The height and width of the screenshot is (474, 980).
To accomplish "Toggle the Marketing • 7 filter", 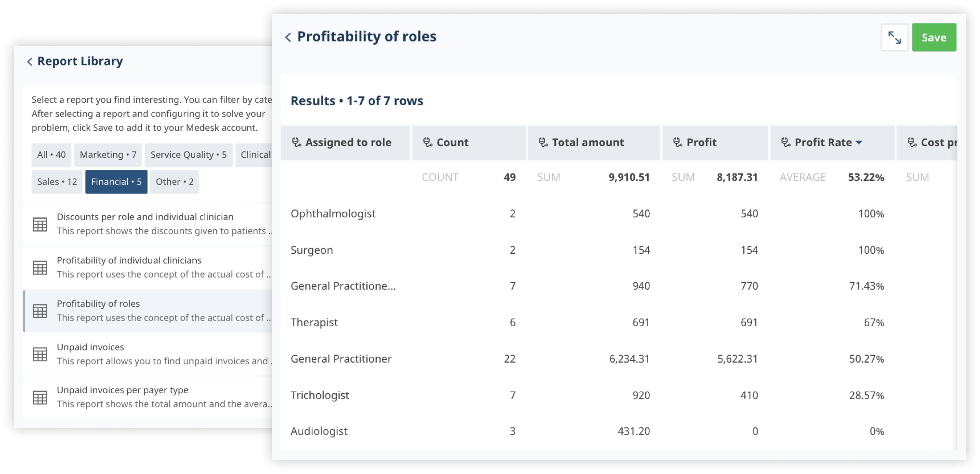I will pyautogui.click(x=108, y=154).
